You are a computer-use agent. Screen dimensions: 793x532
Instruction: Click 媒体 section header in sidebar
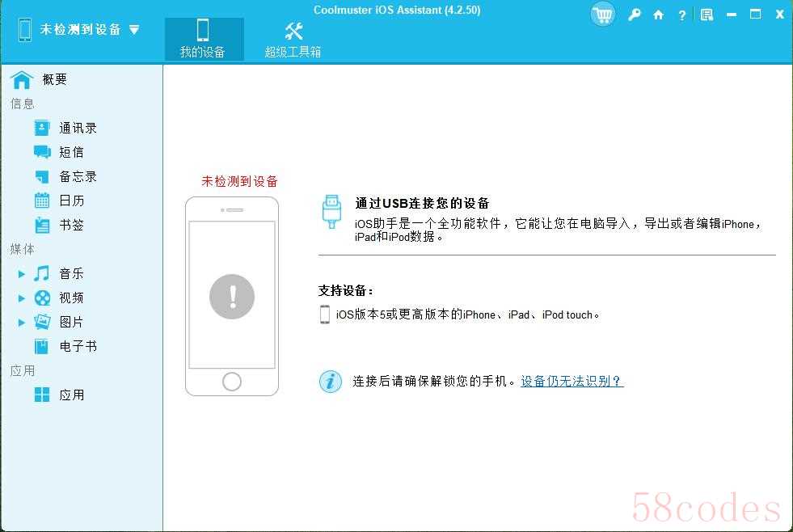[23, 249]
